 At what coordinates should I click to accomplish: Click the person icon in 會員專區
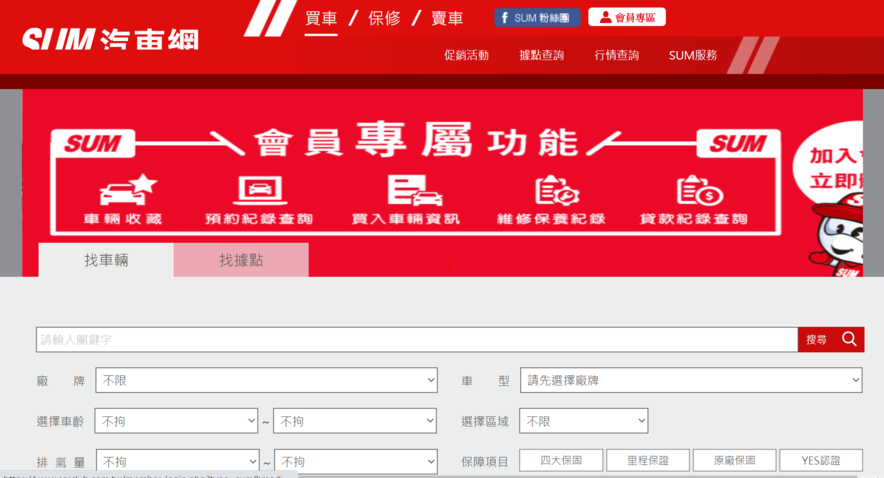(x=605, y=17)
